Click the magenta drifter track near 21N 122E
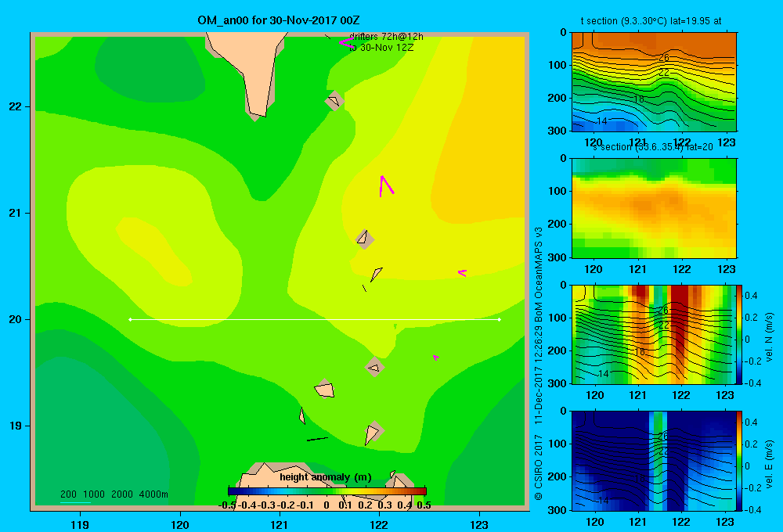 (385, 185)
